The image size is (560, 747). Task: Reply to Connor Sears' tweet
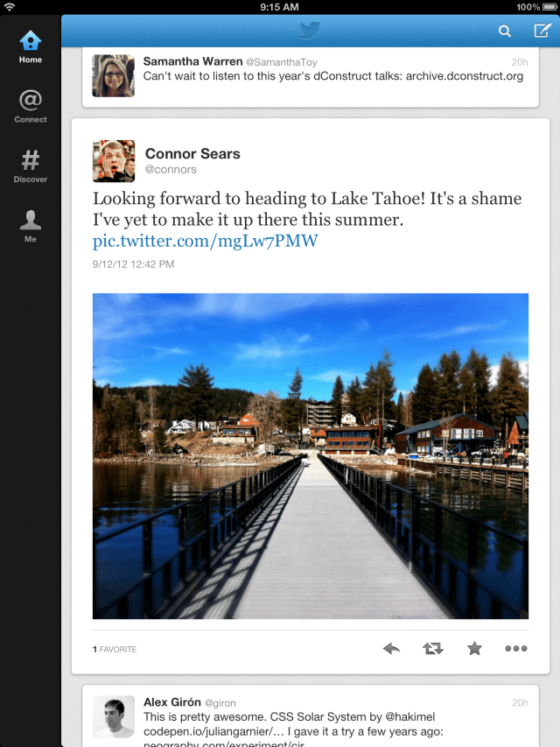(x=390, y=648)
